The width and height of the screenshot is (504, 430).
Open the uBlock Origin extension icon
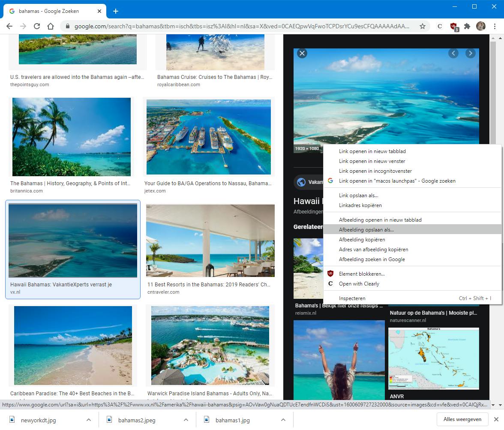[454, 27]
